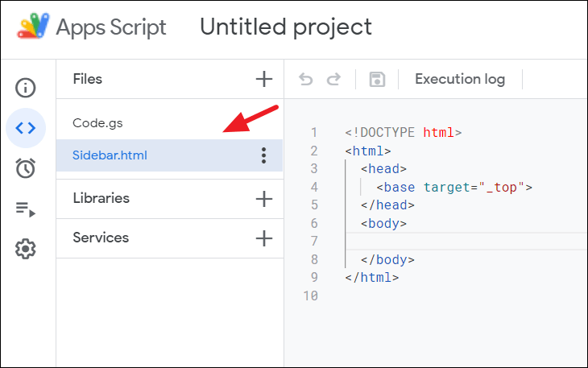This screenshot has width=588, height=368.
Task: Select the Sidebar.html file
Action: [x=110, y=155]
